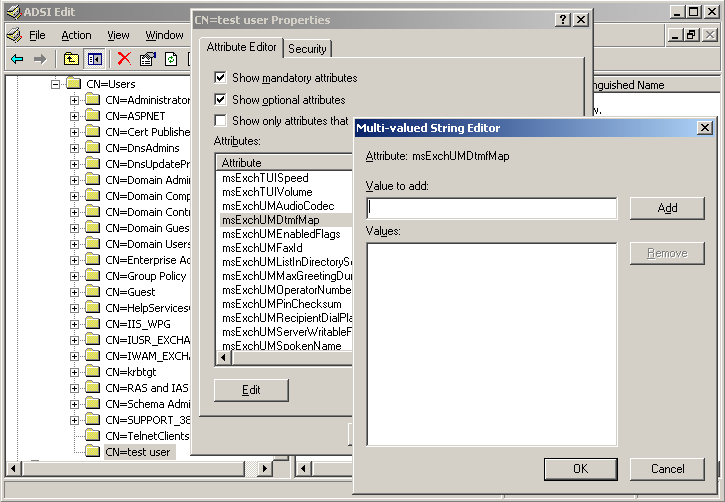The width and height of the screenshot is (725, 502).
Task: Collapse the CN=Users tree node
Action: coord(55,84)
